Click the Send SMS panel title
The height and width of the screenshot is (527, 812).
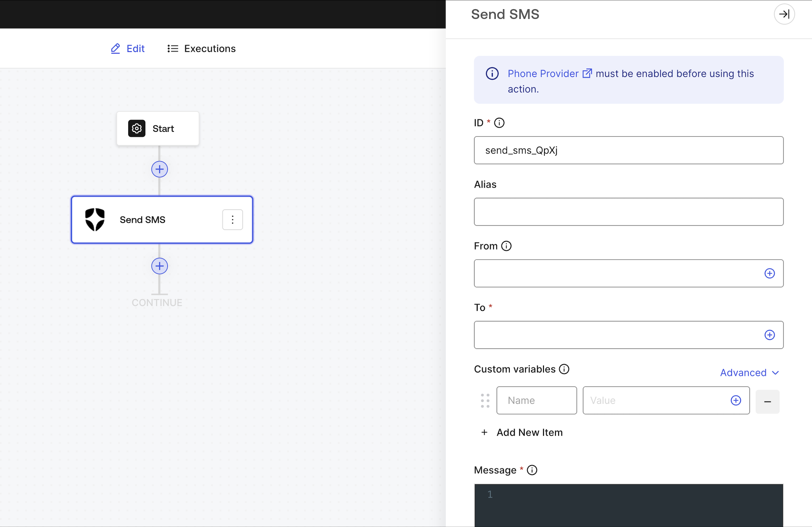[505, 14]
